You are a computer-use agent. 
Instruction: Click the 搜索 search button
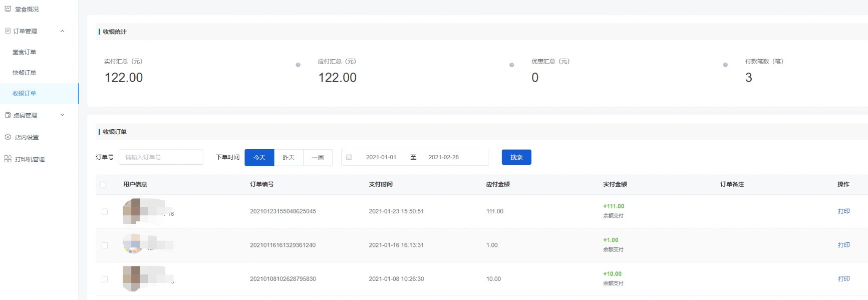tap(516, 157)
